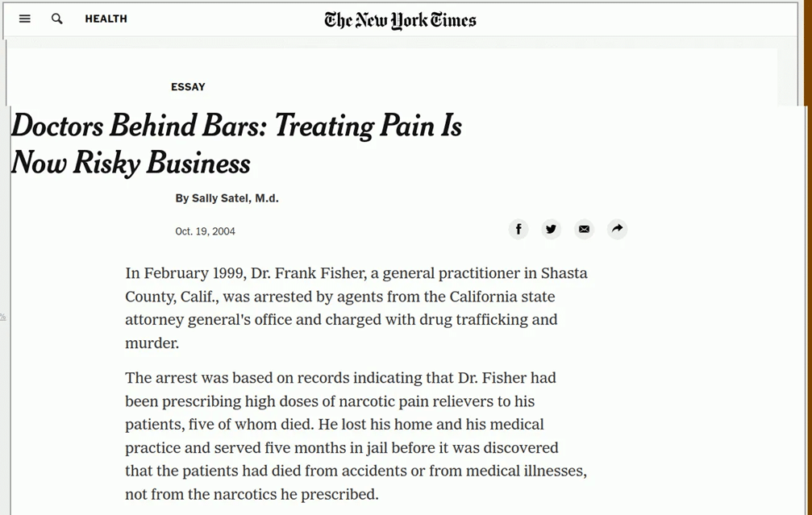Viewport: 812px width, 515px height.
Task: Click The New York Times logo
Action: [400, 20]
